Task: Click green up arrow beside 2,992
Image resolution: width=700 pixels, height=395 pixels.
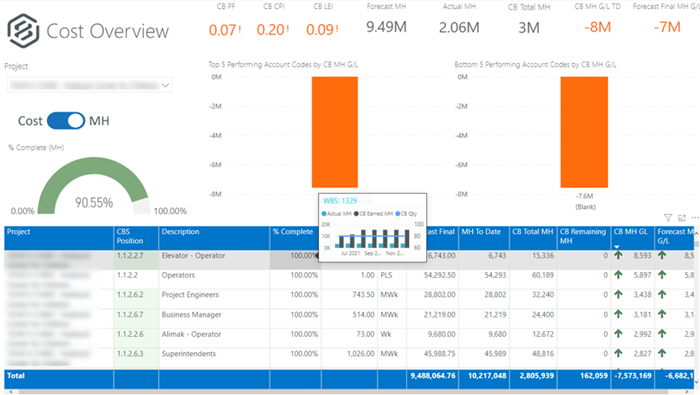Action: (x=618, y=334)
